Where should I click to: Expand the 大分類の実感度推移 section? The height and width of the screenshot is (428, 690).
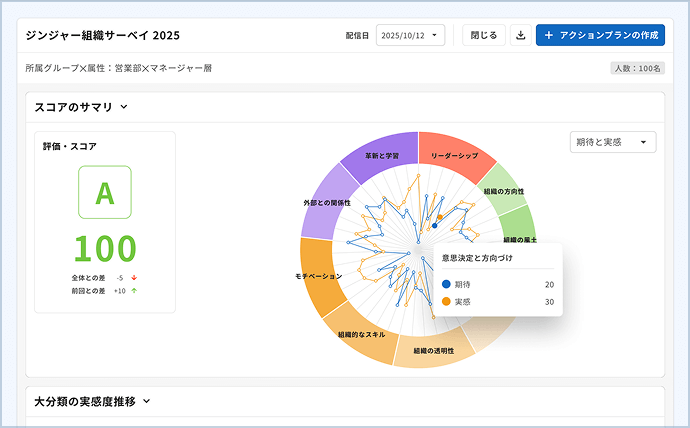point(147,401)
